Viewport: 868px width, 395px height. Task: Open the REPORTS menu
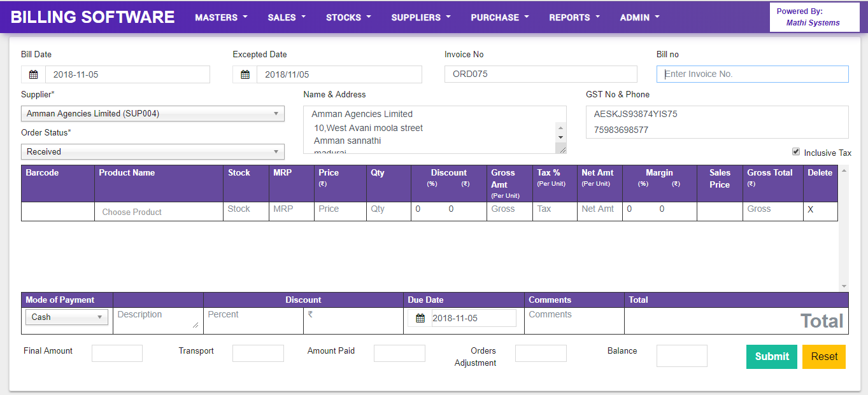574,17
